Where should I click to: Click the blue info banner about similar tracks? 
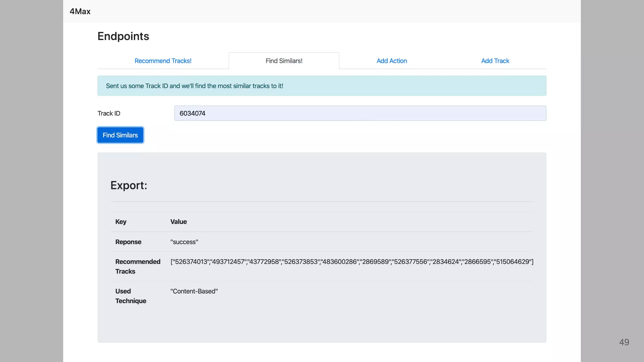[x=322, y=86]
